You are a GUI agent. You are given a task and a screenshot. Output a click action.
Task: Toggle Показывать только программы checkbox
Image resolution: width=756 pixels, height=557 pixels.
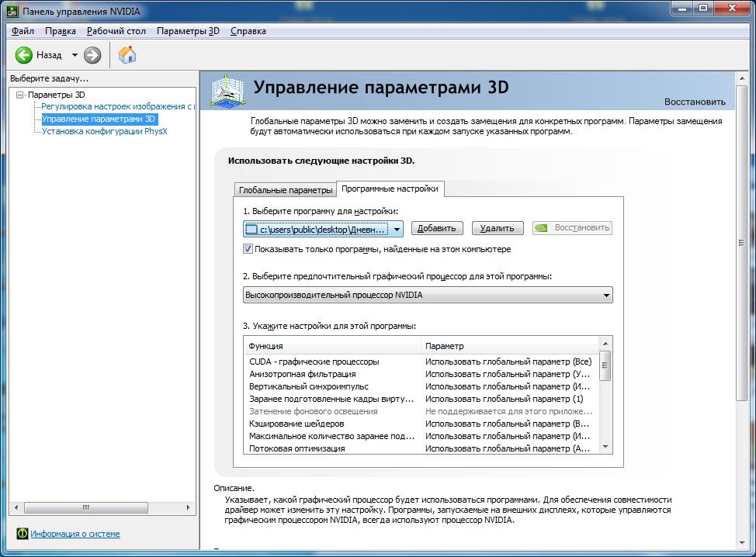[248, 249]
